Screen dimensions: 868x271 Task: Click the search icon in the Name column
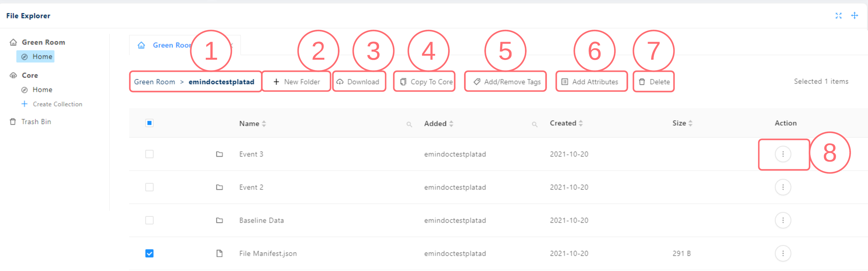(x=409, y=124)
